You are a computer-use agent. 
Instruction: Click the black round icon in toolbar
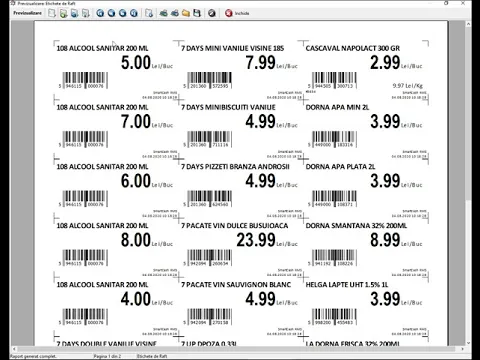[212, 13]
